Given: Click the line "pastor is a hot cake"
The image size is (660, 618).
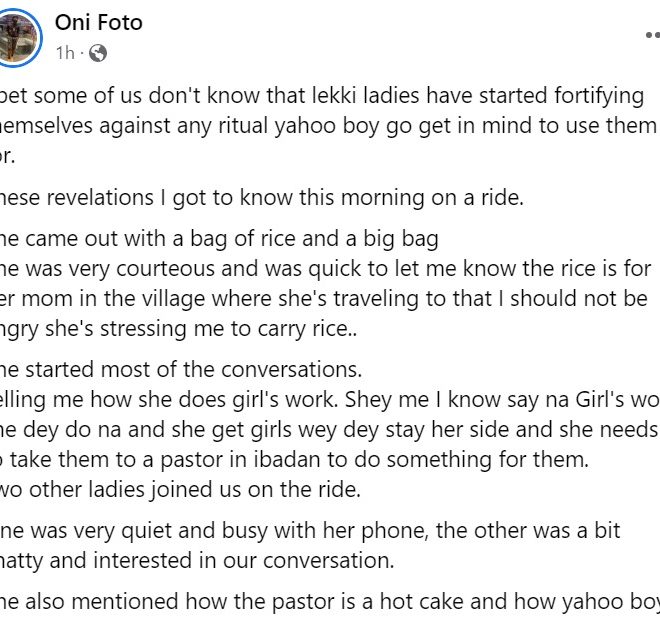Looking at the screenshot, I should click(330, 601).
